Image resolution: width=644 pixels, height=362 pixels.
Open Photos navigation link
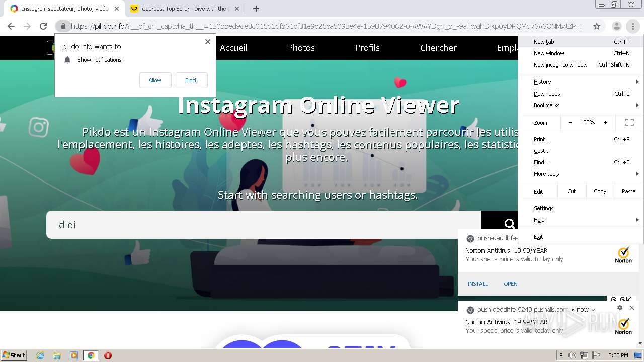301,48
